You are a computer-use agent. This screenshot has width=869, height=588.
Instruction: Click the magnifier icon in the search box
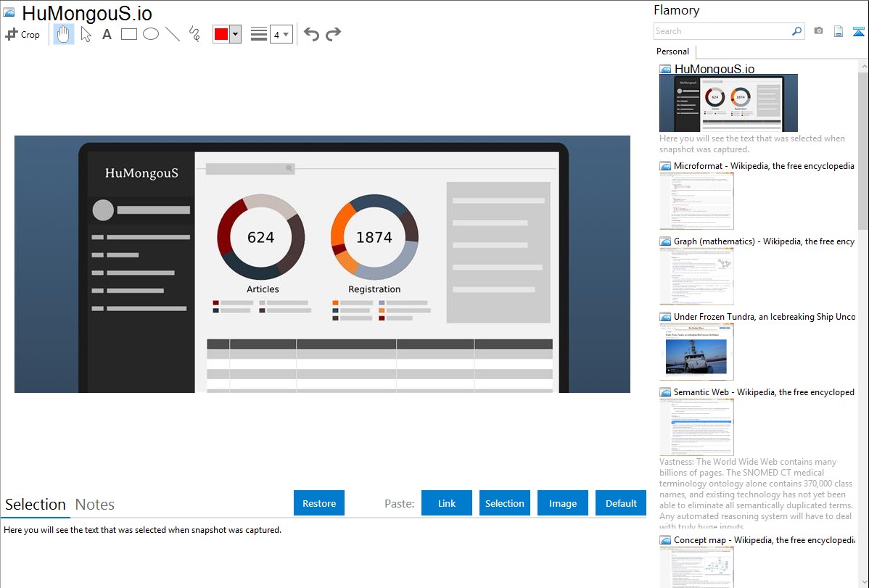click(796, 31)
